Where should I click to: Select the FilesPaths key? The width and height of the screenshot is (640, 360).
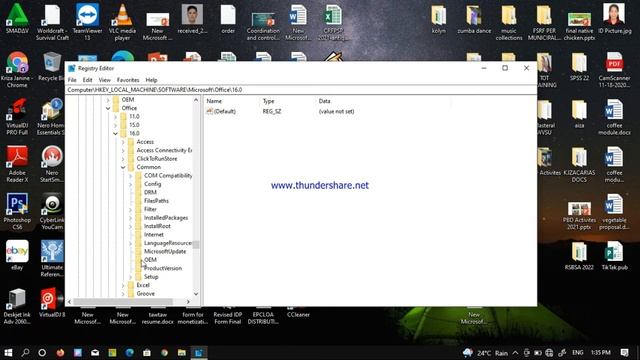[156, 201]
